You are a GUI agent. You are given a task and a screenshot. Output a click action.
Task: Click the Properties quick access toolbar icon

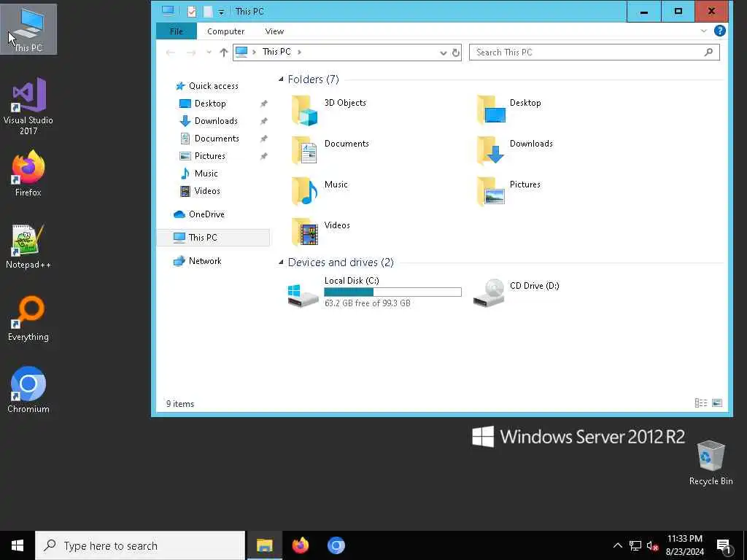pyautogui.click(x=192, y=12)
